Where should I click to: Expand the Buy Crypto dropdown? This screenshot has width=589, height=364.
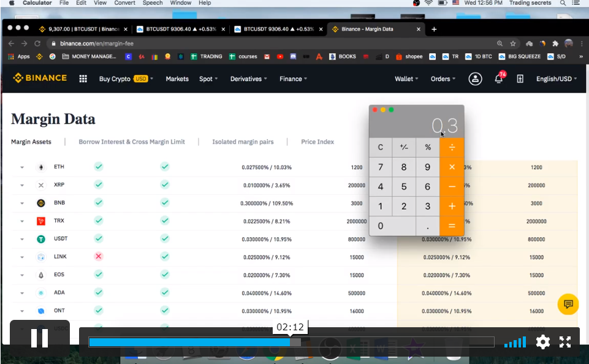point(126,79)
